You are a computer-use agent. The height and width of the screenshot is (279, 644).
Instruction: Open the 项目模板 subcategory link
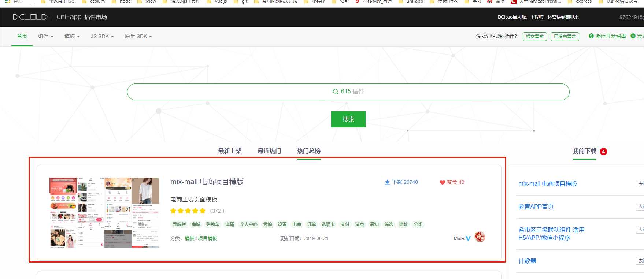pyautogui.click(x=208, y=239)
